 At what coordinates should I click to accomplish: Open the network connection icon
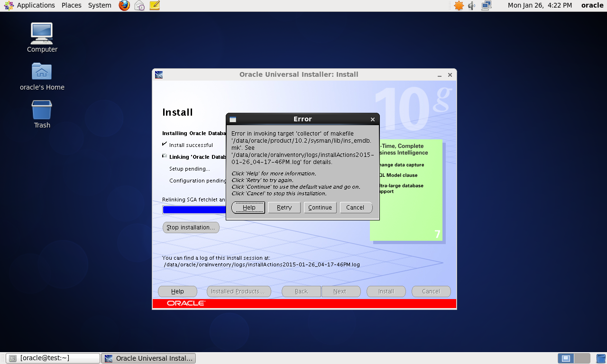487,6
